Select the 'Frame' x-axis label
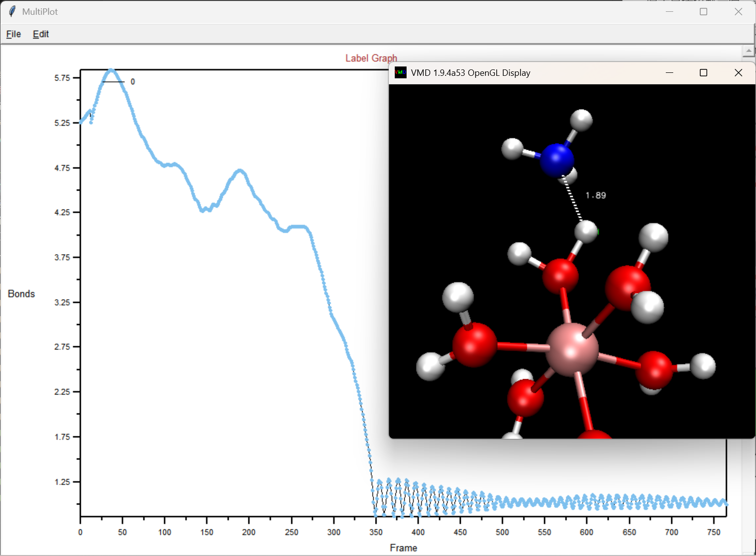The width and height of the screenshot is (756, 556). pos(403,548)
